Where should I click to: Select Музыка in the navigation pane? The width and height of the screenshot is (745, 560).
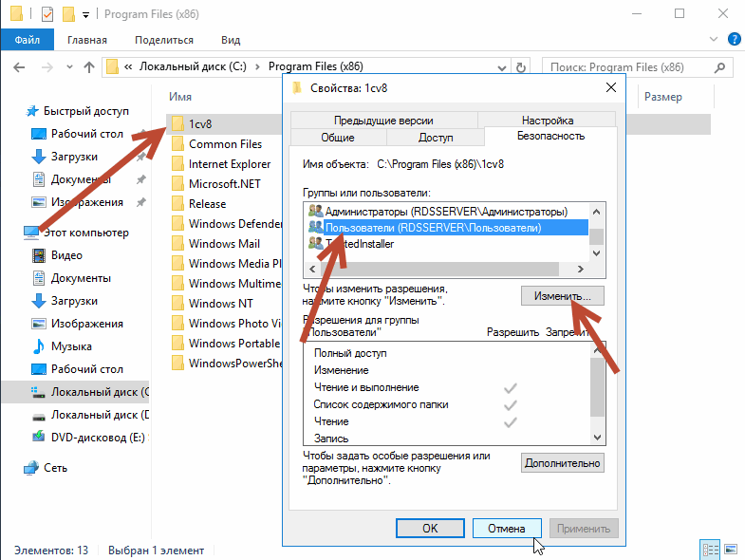coord(71,346)
